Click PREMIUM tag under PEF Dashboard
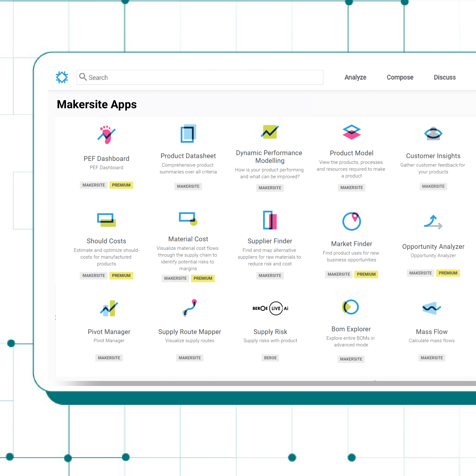The image size is (476, 476). coord(121,185)
